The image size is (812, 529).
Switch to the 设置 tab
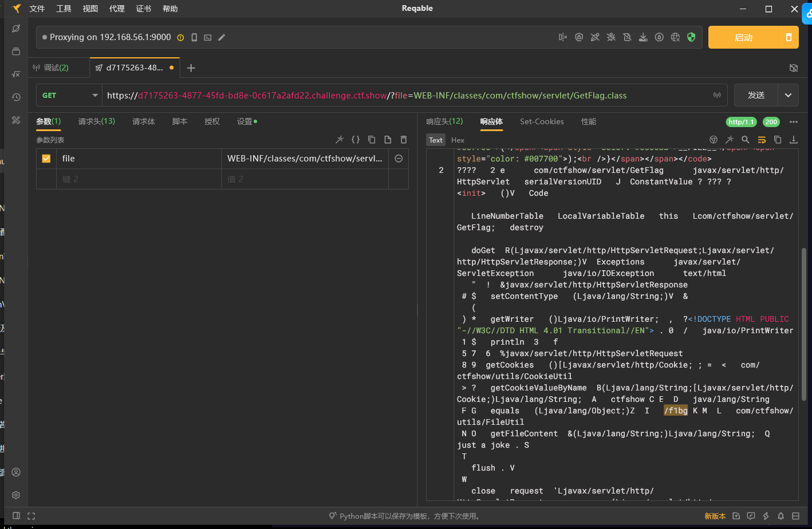(247, 121)
